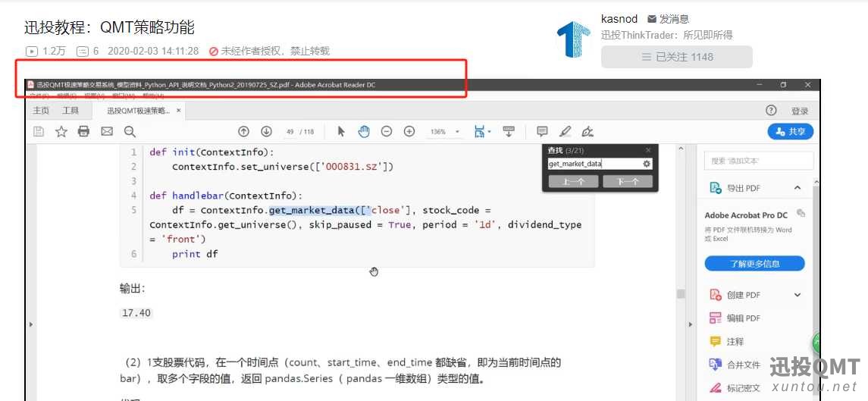Open find settings gear icon
The height and width of the screenshot is (401, 868).
(647, 164)
